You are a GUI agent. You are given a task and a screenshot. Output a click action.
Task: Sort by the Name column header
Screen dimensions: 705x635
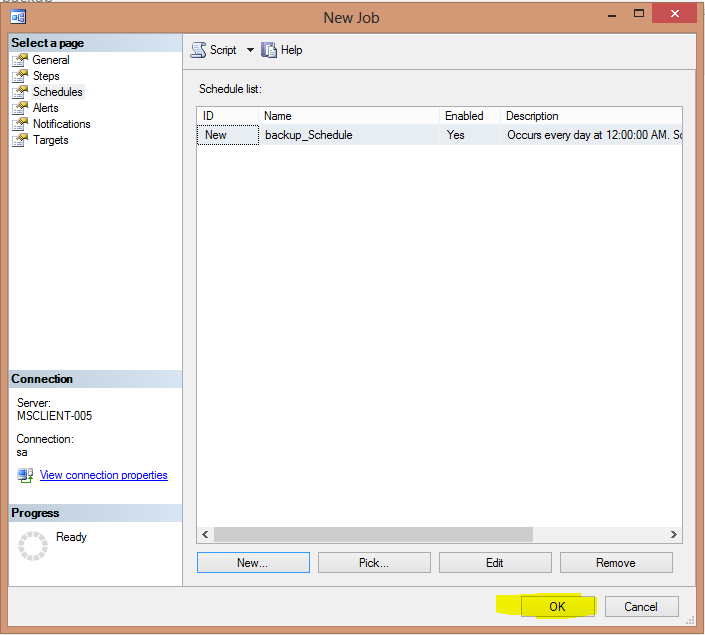click(x=348, y=116)
